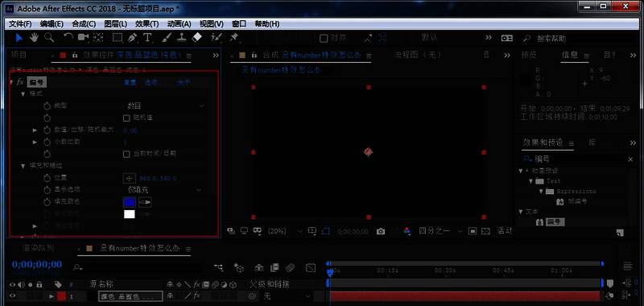
Task: Collapse the Text folder in effects presets
Action: 531,181
